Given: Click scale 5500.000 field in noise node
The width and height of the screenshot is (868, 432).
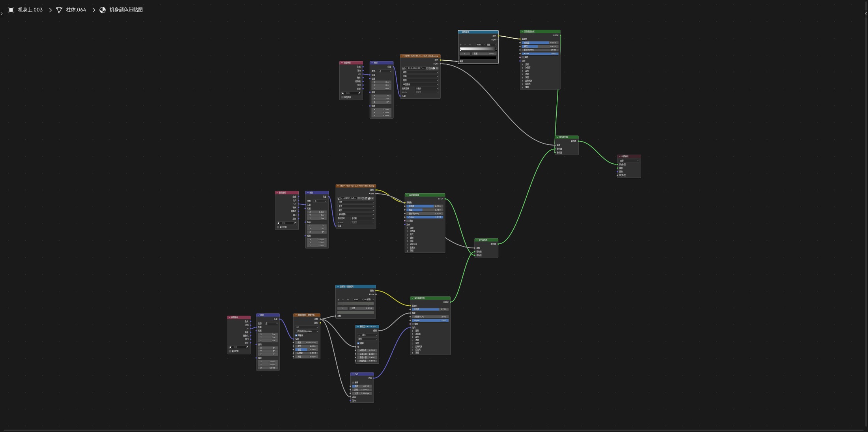Looking at the screenshot, I should tap(307, 342).
